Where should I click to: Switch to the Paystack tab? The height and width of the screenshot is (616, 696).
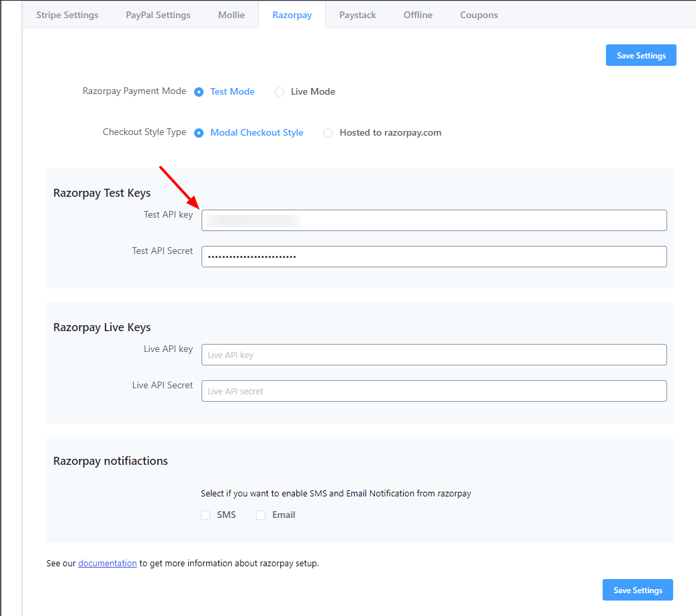click(357, 14)
